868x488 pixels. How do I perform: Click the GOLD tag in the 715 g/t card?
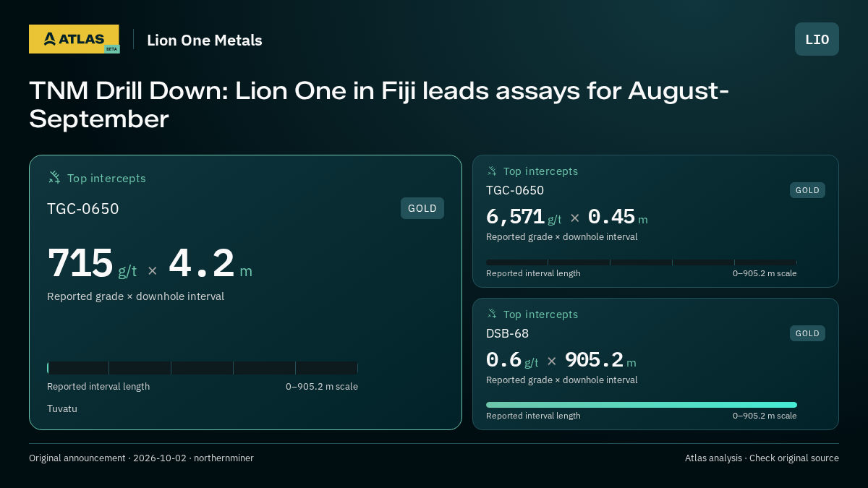[422, 208]
